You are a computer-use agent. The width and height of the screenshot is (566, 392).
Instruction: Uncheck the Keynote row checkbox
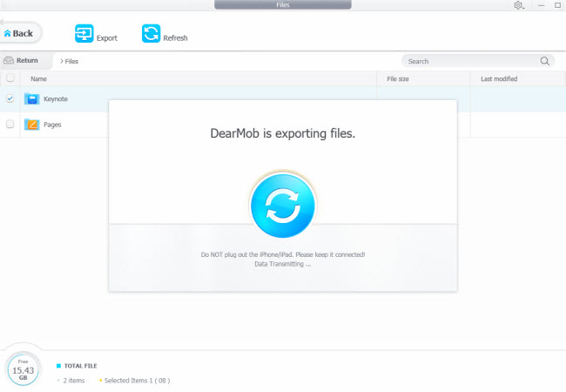tap(10, 98)
